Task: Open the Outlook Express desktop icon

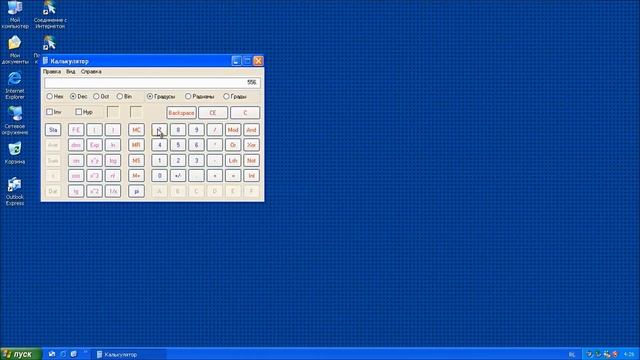Action: point(15,191)
